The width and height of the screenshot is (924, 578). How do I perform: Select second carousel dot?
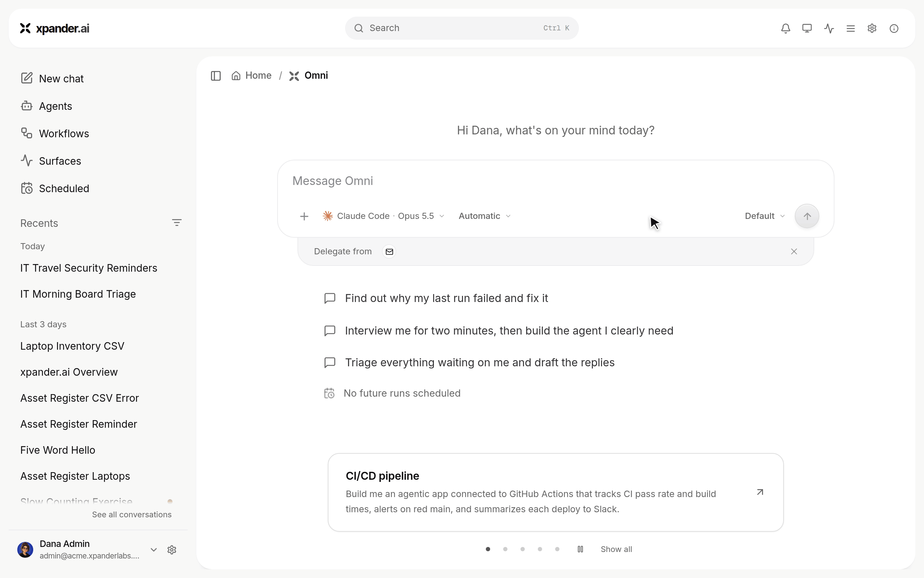point(505,549)
